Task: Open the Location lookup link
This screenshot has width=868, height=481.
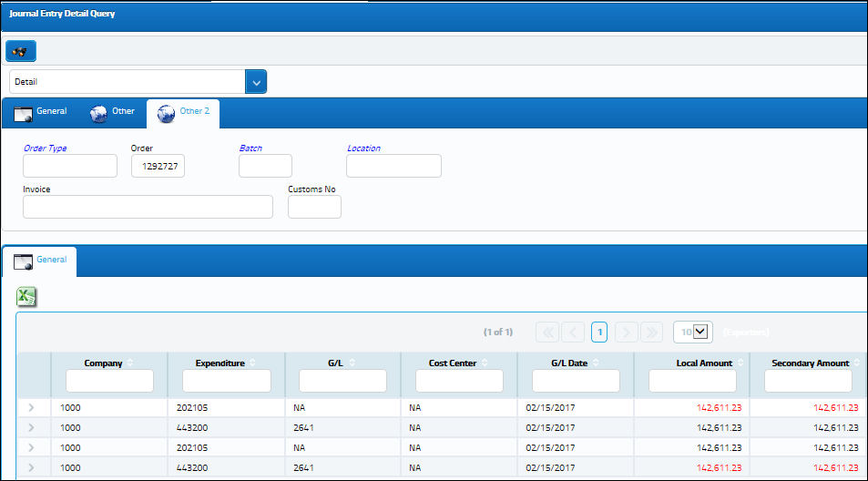Action: pos(363,148)
